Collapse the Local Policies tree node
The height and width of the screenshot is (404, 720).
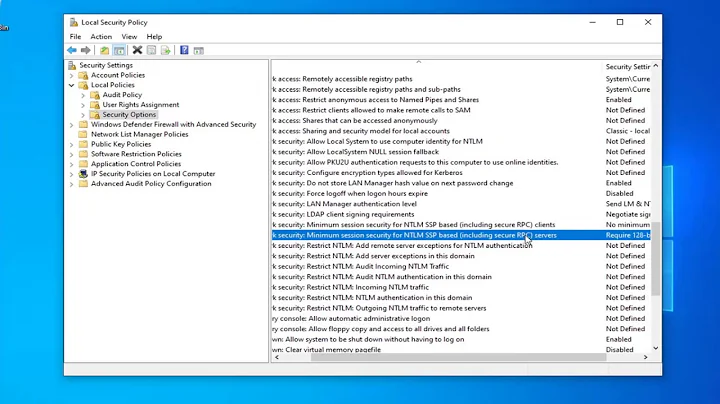coord(72,85)
